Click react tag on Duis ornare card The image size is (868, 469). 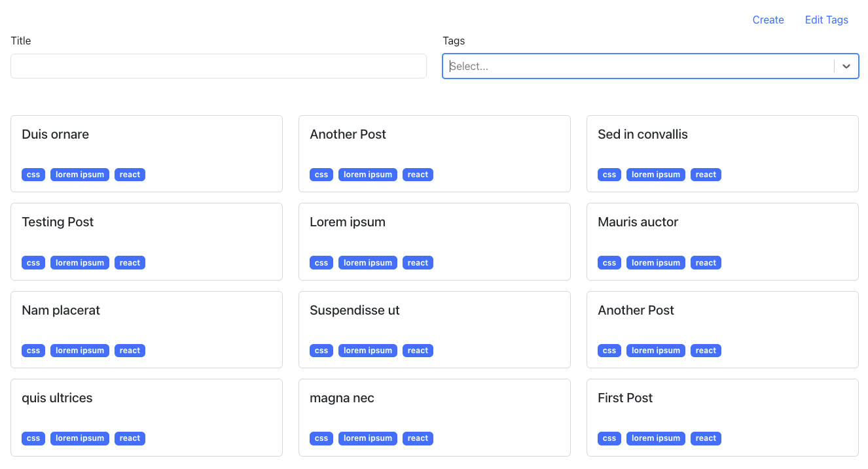click(130, 175)
